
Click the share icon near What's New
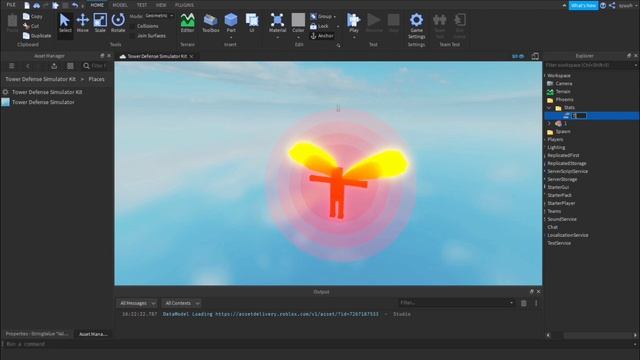pyautogui.click(x=612, y=5)
